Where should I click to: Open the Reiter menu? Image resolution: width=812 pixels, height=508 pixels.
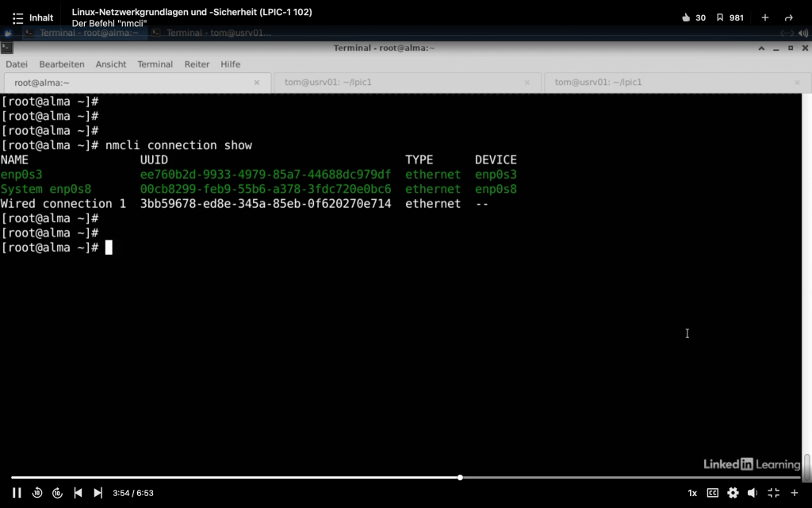click(x=197, y=64)
